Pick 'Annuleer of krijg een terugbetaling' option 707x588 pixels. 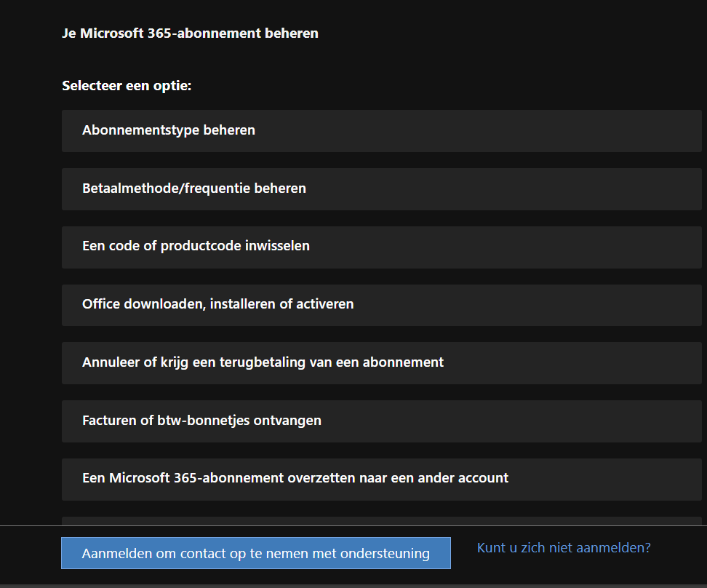point(381,363)
